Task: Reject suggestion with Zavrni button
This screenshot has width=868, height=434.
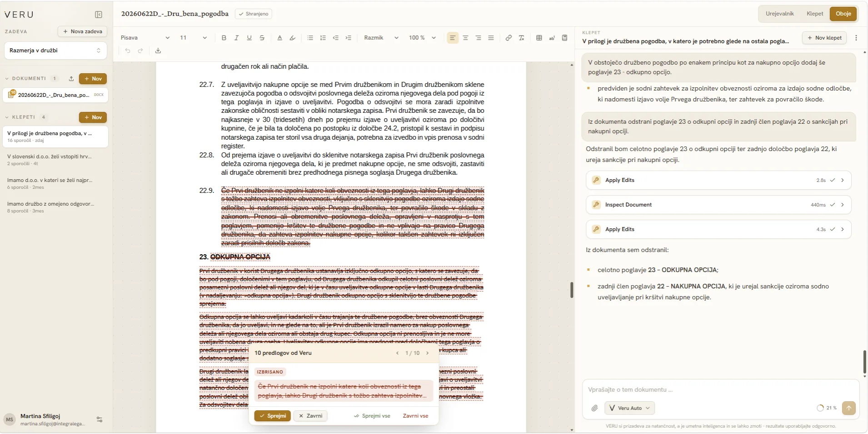Action: coord(310,416)
